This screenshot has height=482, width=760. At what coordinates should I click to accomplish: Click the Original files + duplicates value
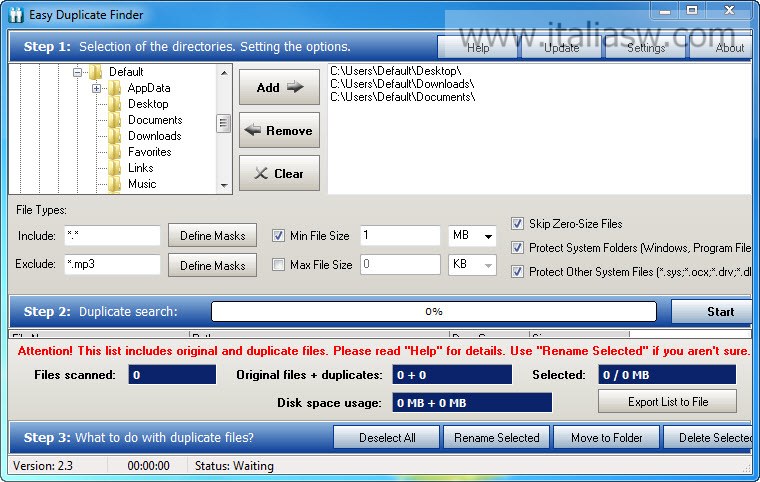pyautogui.click(x=452, y=375)
